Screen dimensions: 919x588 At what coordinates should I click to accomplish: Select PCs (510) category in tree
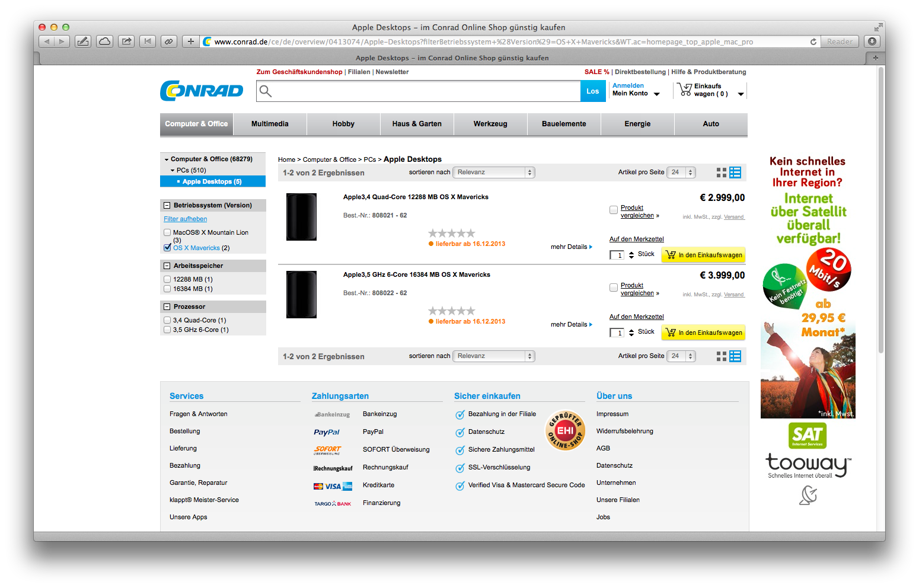(x=191, y=170)
